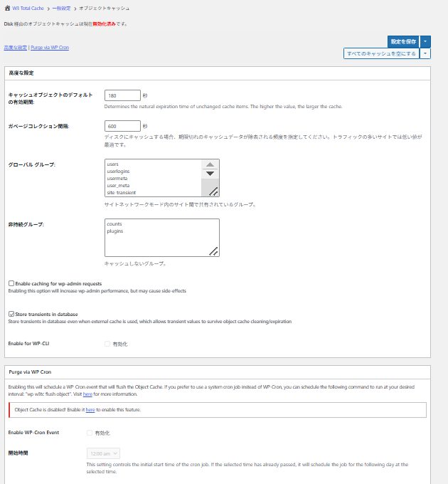Jump to Purge via WP Cron section link

coord(50,47)
